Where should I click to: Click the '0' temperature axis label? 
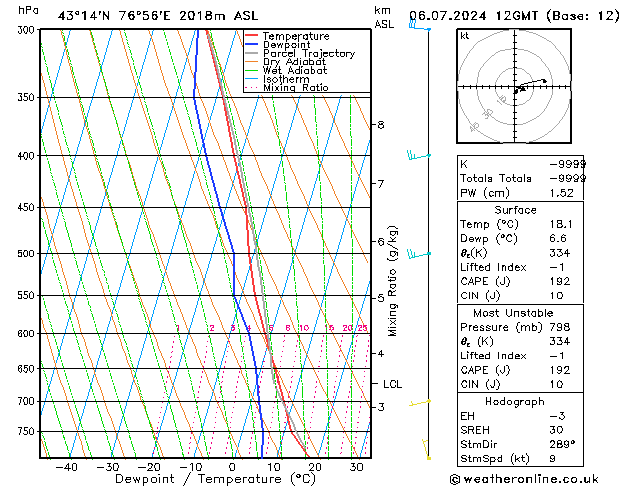click(x=232, y=467)
